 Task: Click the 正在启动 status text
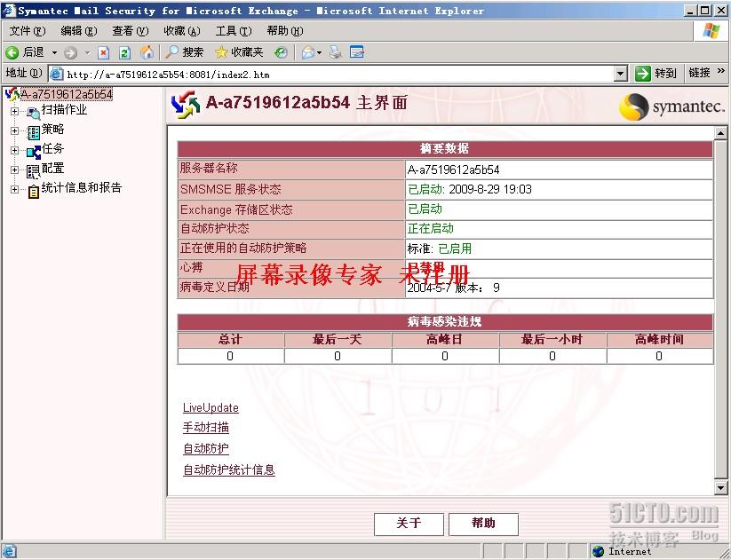(x=430, y=228)
